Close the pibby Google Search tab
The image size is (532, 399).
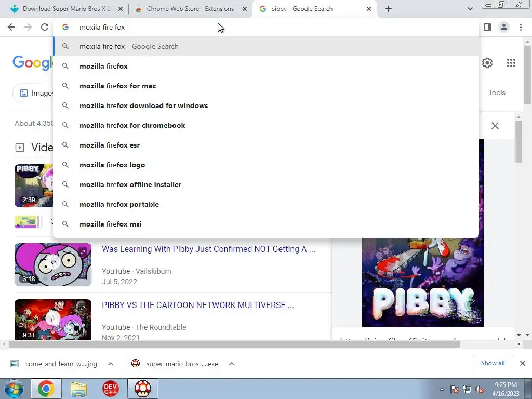pyautogui.click(x=369, y=9)
